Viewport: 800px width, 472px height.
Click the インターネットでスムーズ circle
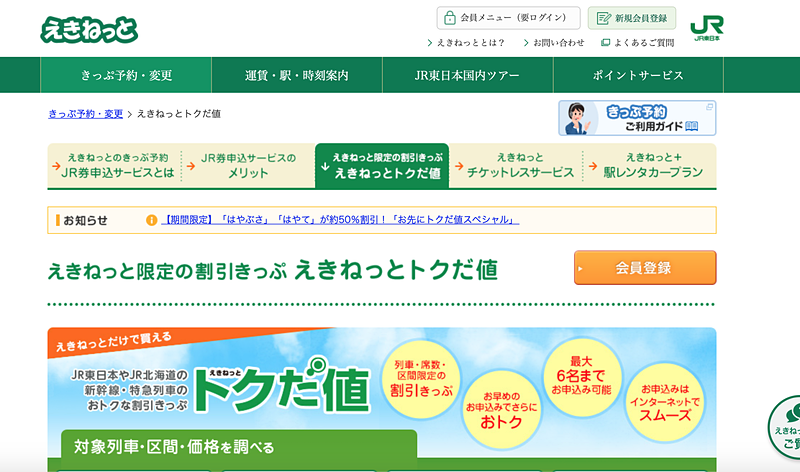[665, 403]
